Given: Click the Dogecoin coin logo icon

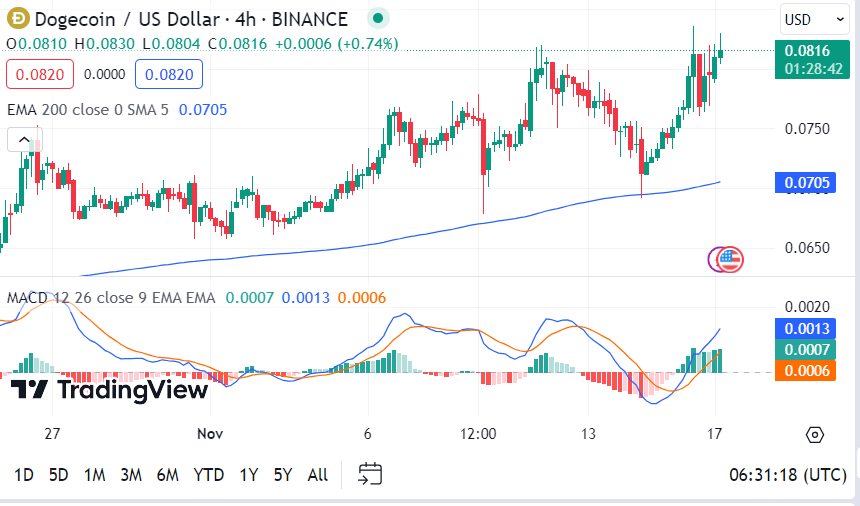Looking at the screenshot, I should coord(18,19).
